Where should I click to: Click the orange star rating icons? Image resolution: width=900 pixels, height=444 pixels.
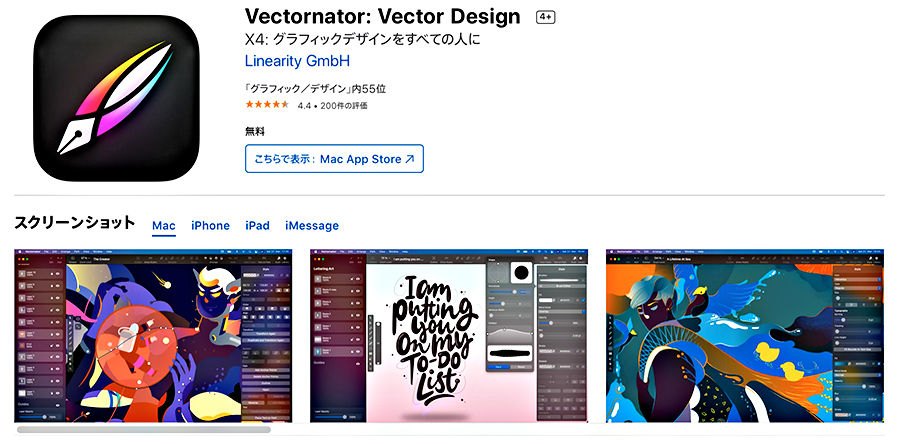[267, 105]
